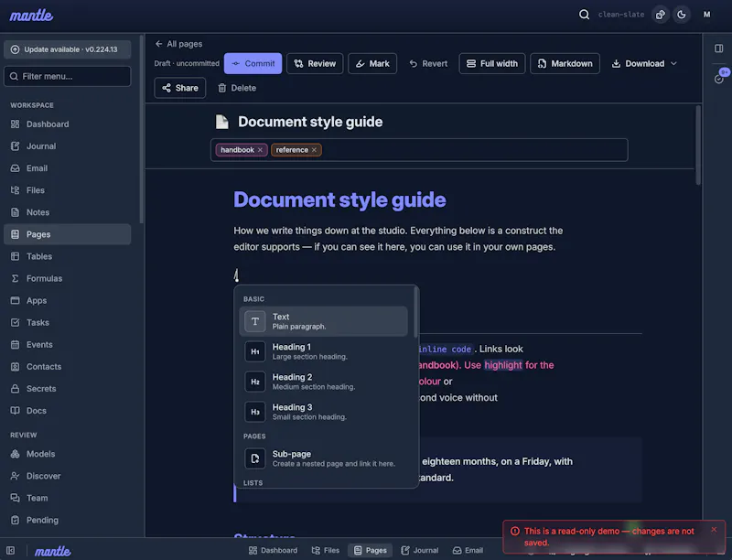732x560 pixels.
Task: Click the Delete button
Action: pyautogui.click(x=237, y=88)
